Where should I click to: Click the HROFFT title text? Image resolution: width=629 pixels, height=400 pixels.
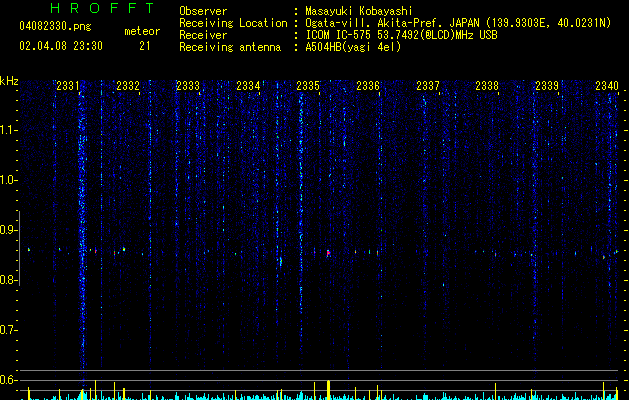[x=102, y=8]
